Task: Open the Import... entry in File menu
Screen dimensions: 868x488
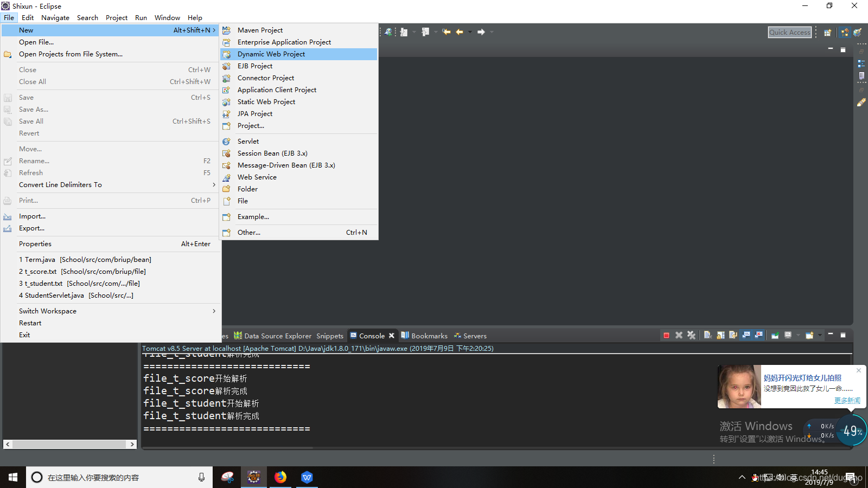Action: [110, 216]
